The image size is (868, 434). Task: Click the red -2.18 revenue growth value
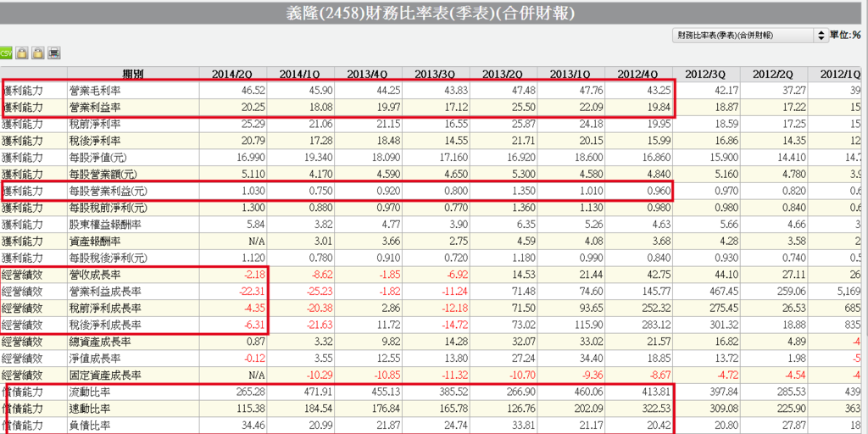254,275
